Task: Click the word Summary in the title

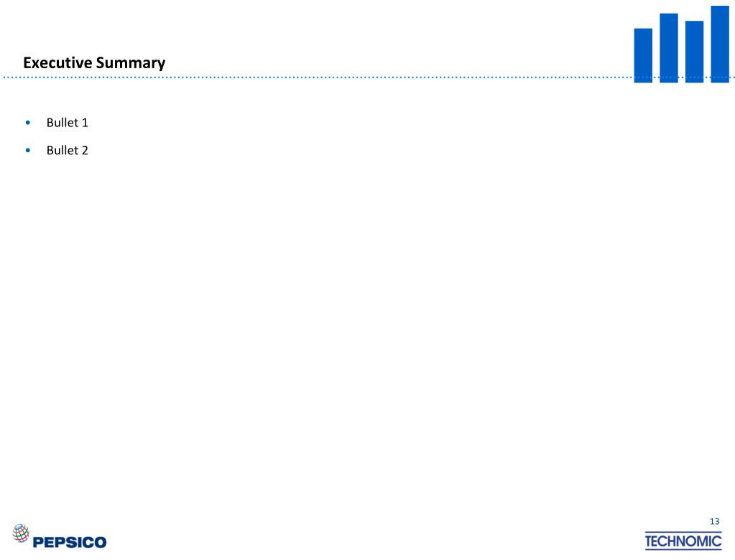Action: tap(131, 63)
